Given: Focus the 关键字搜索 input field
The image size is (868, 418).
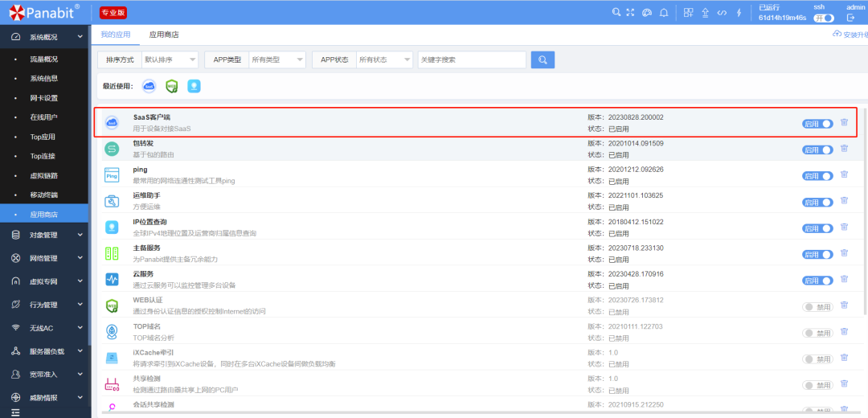Looking at the screenshot, I should pyautogui.click(x=472, y=59).
